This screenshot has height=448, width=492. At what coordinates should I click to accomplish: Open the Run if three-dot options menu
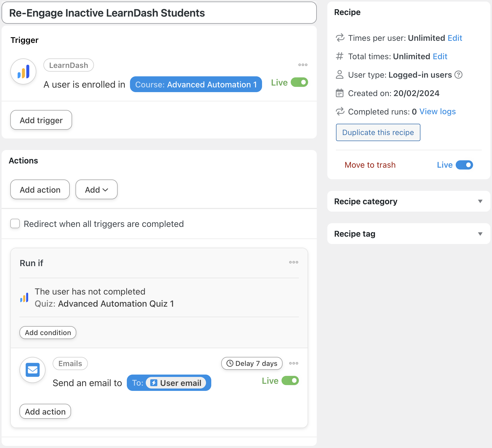pos(293,262)
